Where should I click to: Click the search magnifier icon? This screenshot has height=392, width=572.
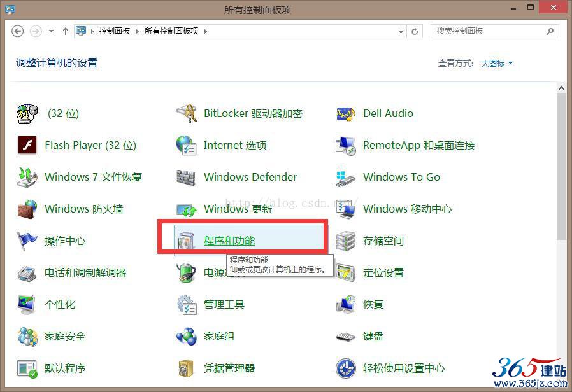[x=550, y=32]
